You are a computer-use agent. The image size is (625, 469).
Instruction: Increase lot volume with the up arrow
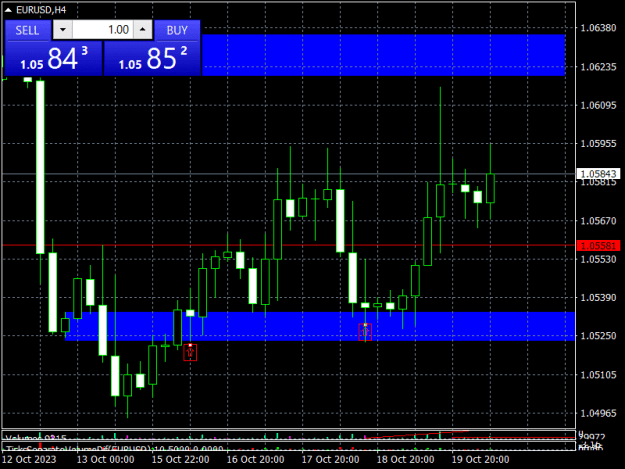click(143, 30)
